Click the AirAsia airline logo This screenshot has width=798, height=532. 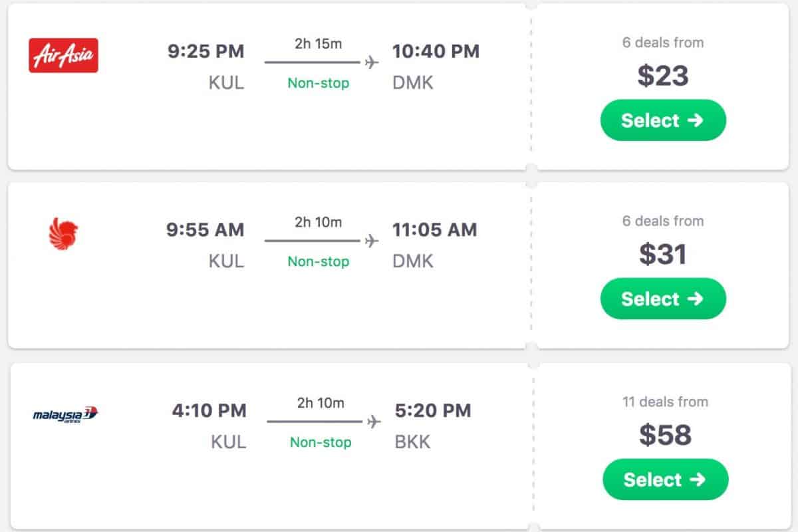pyautogui.click(x=63, y=55)
